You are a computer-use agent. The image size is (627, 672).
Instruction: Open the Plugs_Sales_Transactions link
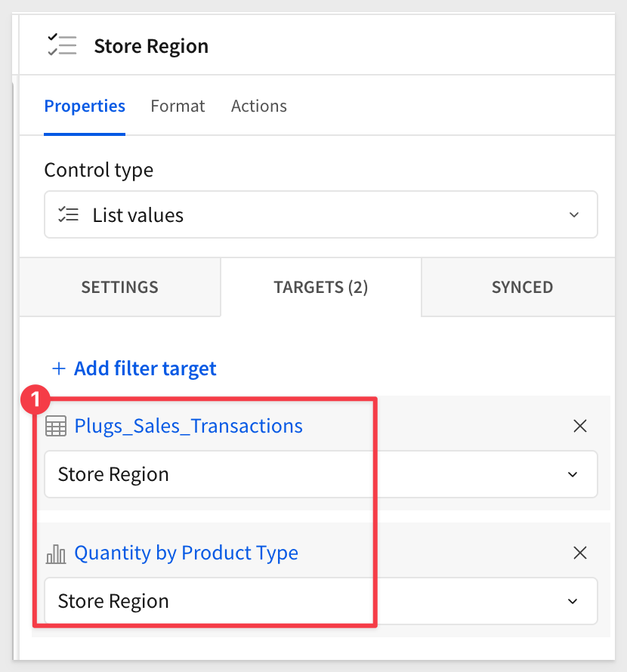click(188, 426)
